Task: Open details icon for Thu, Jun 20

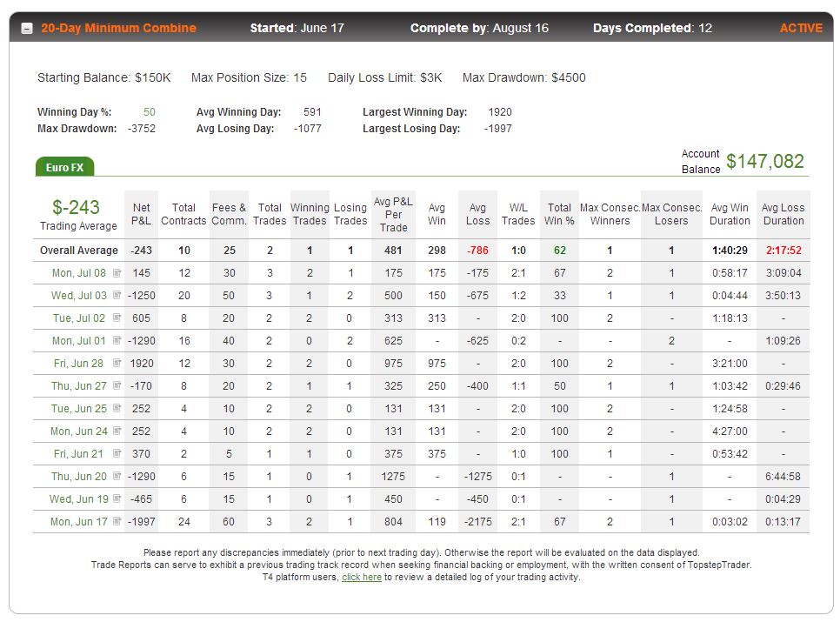Action: pyautogui.click(x=117, y=476)
